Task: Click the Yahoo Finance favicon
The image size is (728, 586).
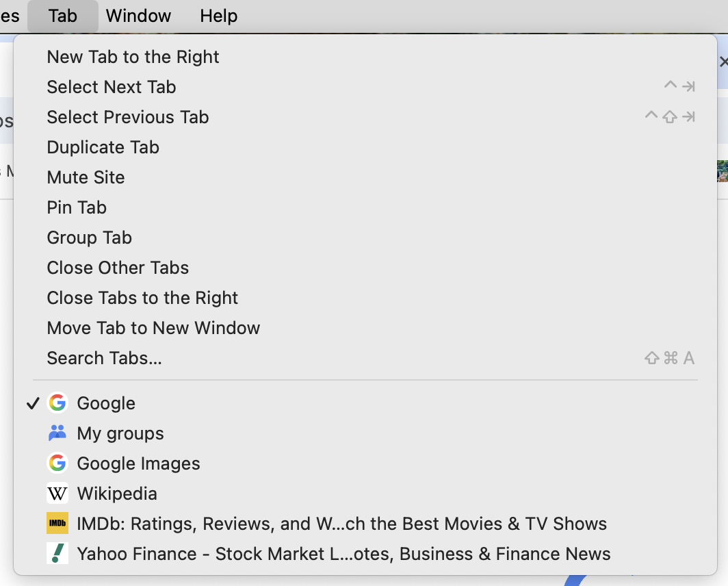Action: [57, 554]
